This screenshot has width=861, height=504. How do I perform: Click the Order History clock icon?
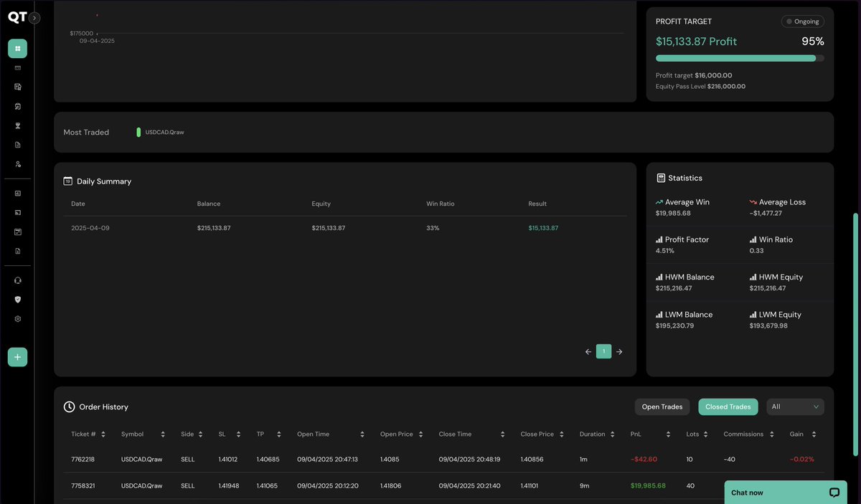click(x=69, y=406)
